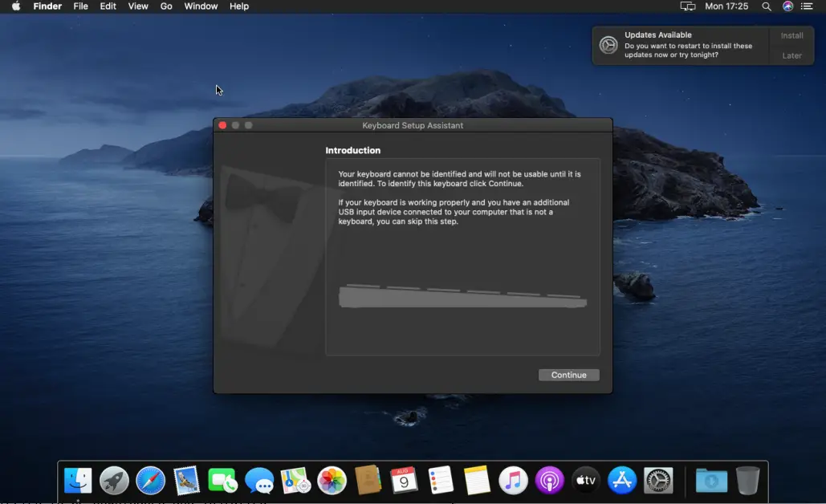Viewport: 826px width, 504px height.
Task: Open Downloads folder in Dock
Action: [711, 480]
